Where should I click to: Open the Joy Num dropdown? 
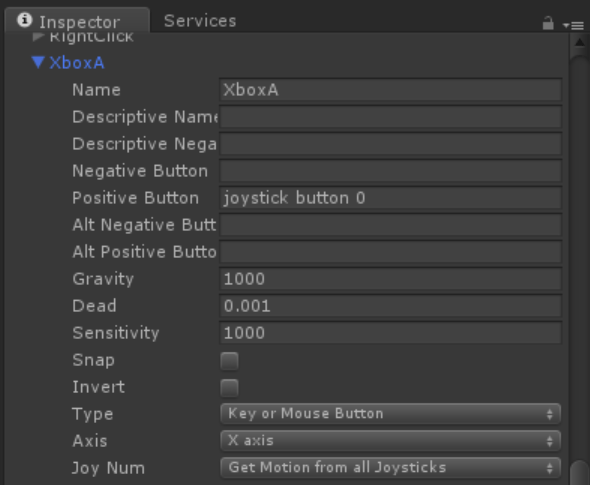(x=391, y=468)
